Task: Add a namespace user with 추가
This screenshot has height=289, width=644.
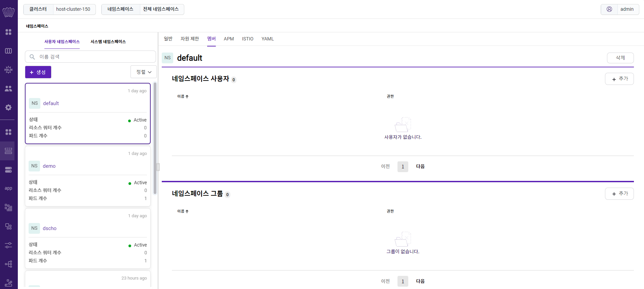Action: point(619,79)
